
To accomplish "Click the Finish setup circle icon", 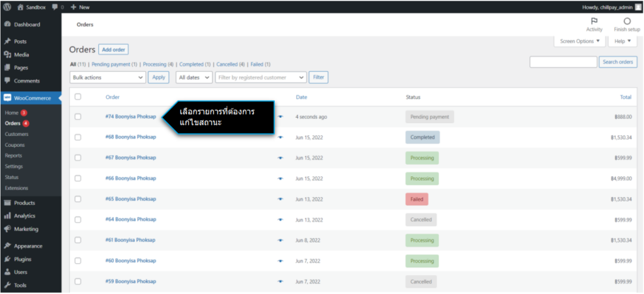I will point(627,21).
